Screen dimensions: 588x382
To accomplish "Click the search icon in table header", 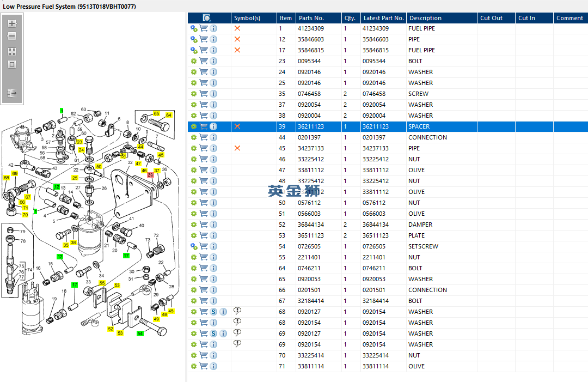I will coord(207,18).
